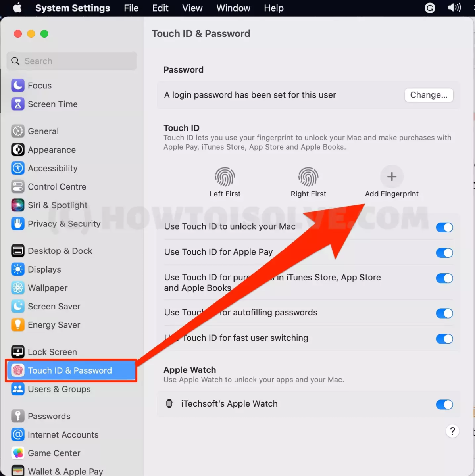The image size is (475, 476).
Task: Open the Control Centre icon
Action: (18, 186)
